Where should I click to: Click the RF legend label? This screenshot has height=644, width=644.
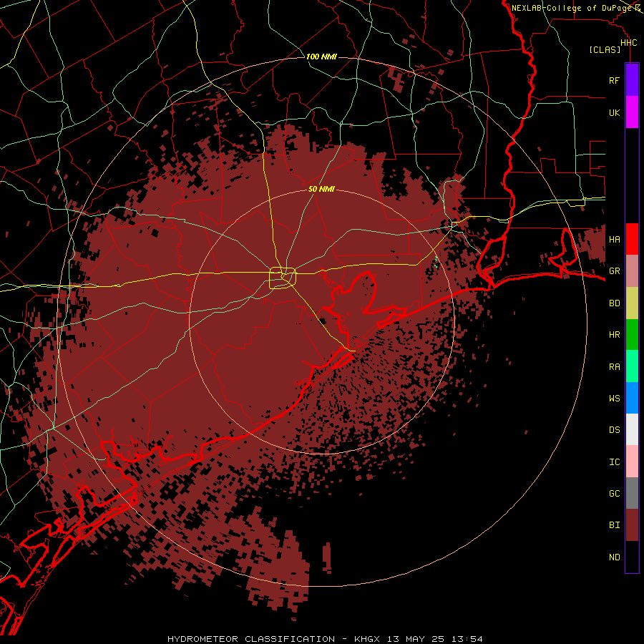614,80
